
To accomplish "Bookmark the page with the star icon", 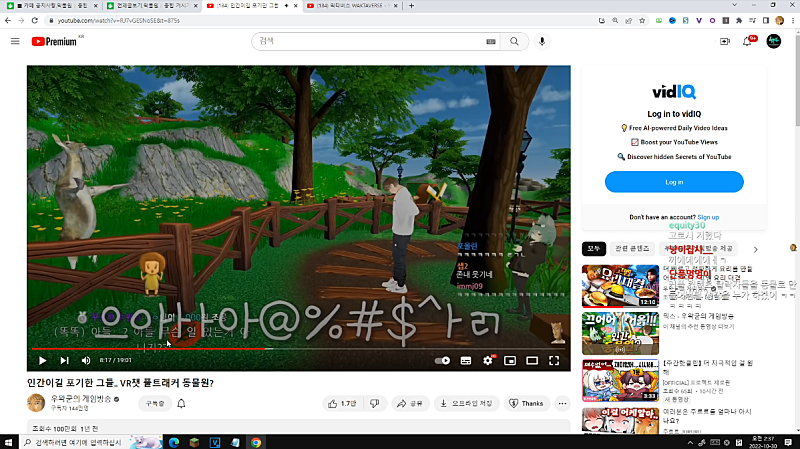I will [642, 20].
